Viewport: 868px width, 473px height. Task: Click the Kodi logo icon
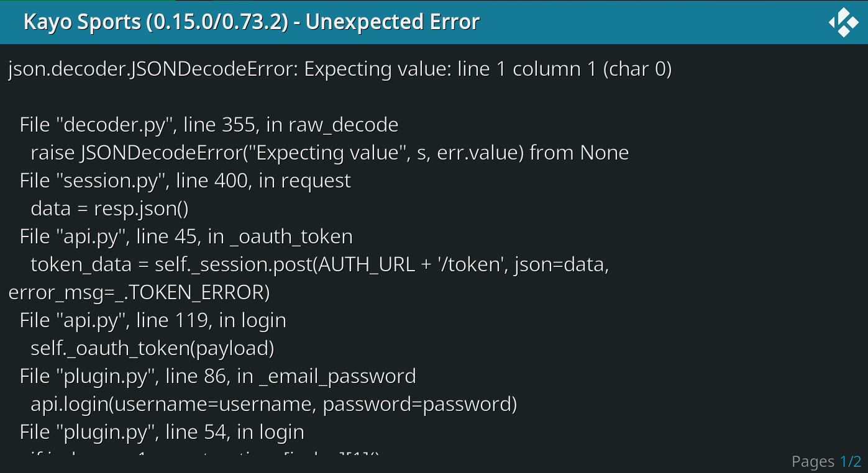(844, 22)
